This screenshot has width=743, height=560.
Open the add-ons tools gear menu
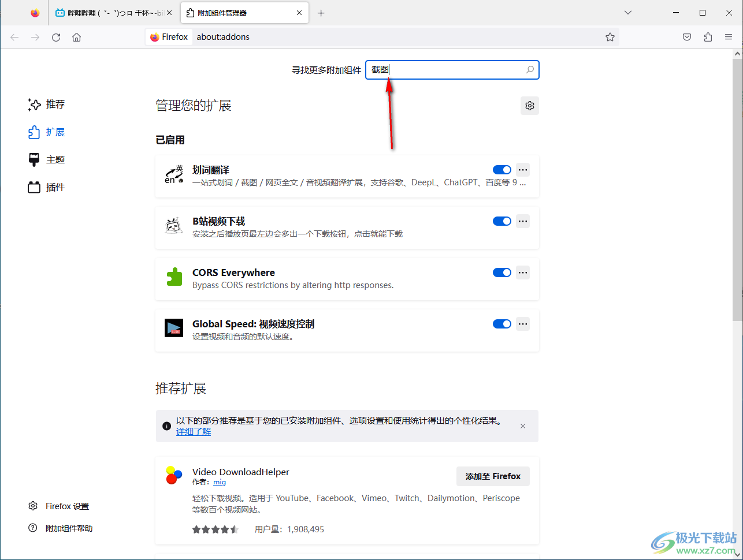[x=530, y=106]
